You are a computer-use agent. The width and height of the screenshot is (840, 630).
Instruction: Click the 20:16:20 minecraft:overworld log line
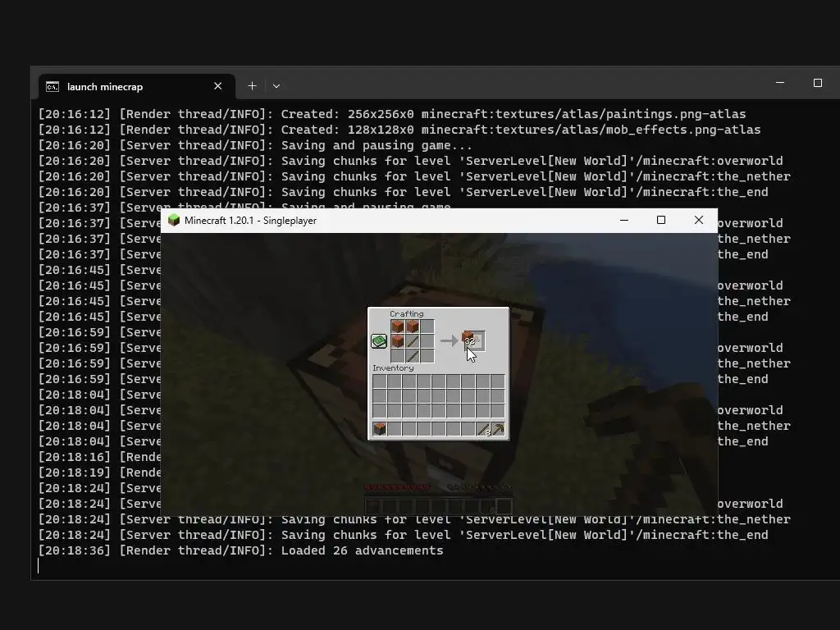coord(410,161)
